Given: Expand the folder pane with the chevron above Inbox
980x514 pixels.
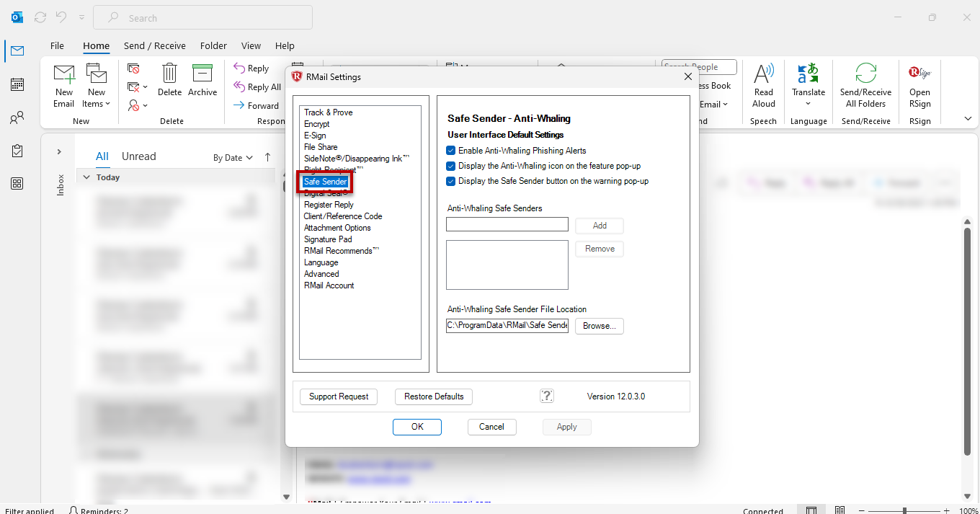Looking at the screenshot, I should click(x=60, y=152).
